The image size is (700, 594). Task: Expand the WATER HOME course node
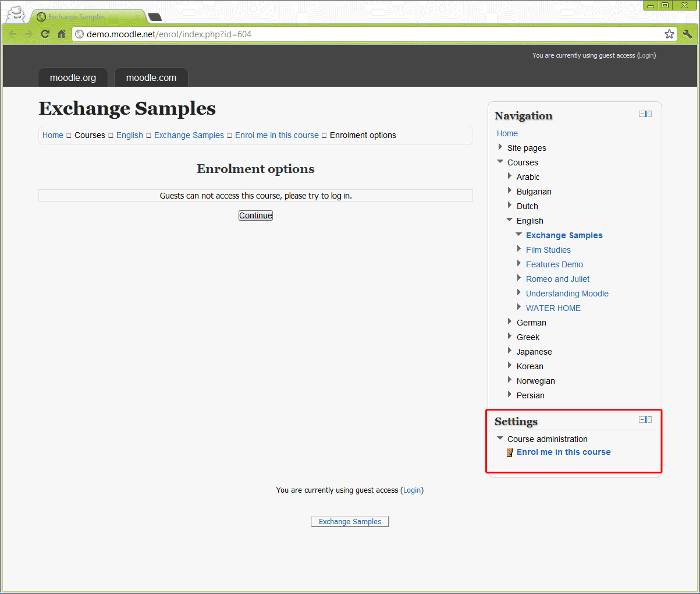(x=519, y=307)
